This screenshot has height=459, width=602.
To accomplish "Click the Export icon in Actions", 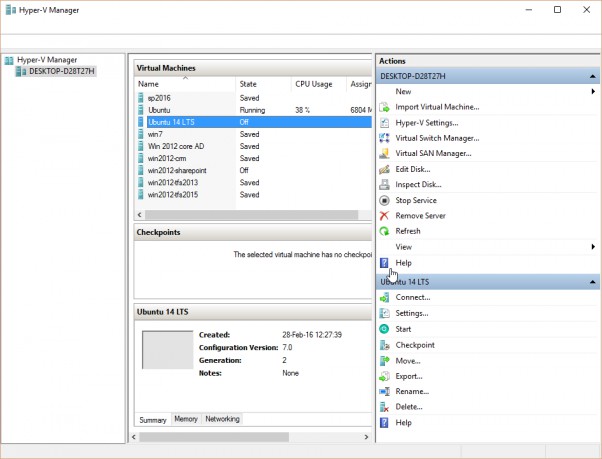I will click(x=384, y=376).
